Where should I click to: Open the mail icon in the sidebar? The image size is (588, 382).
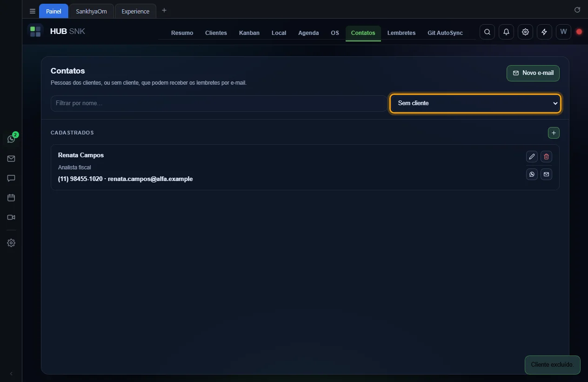point(11,159)
